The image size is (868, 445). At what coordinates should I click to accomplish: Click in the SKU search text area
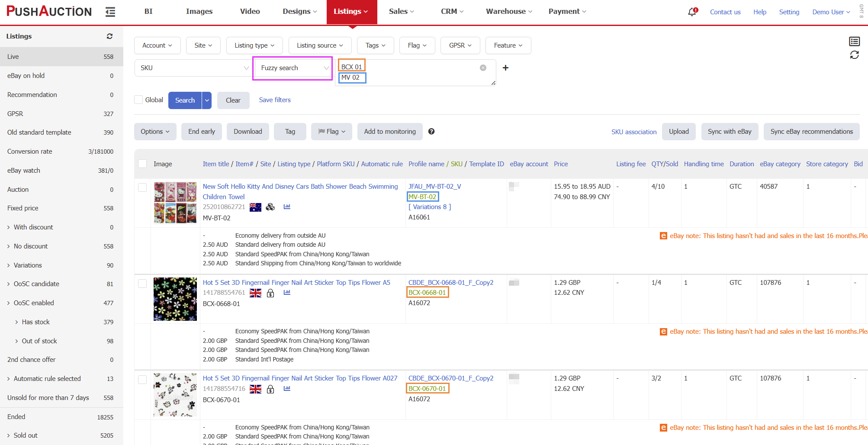(415, 73)
